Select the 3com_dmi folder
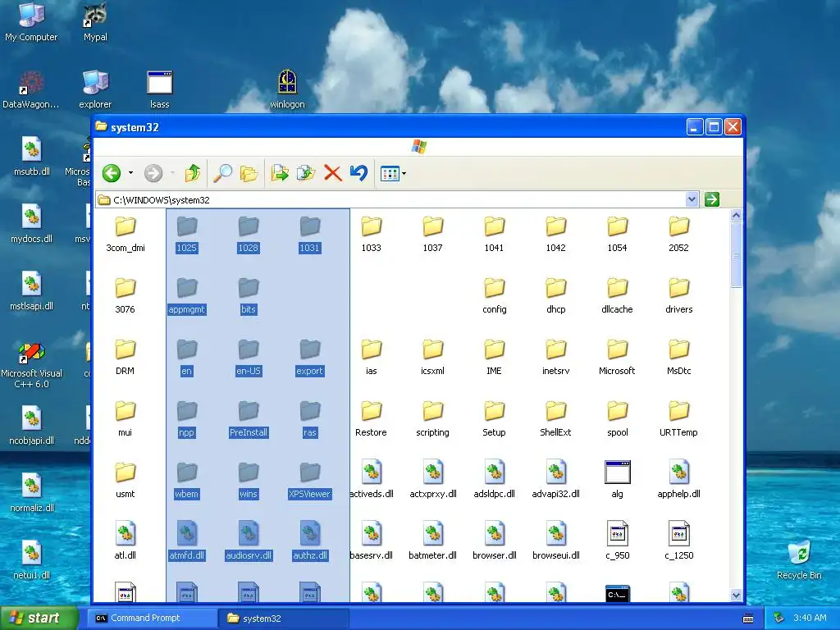The height and width of the screenshot is (630, 840). pos(126,235)
